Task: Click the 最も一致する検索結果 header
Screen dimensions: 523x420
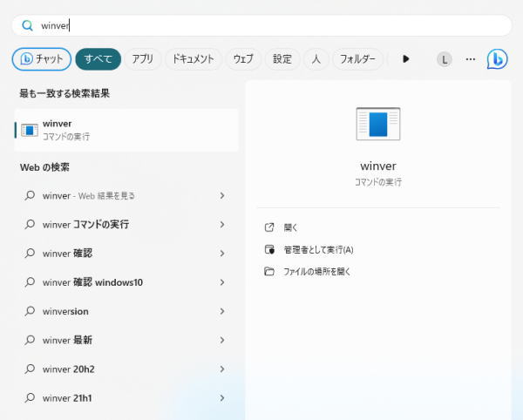Action: [65, 93]
